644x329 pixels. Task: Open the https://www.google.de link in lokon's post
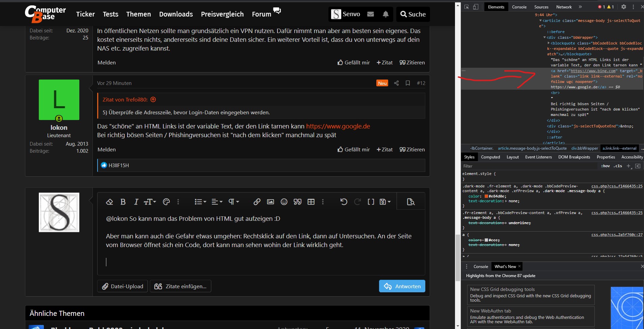coord(338,126)
